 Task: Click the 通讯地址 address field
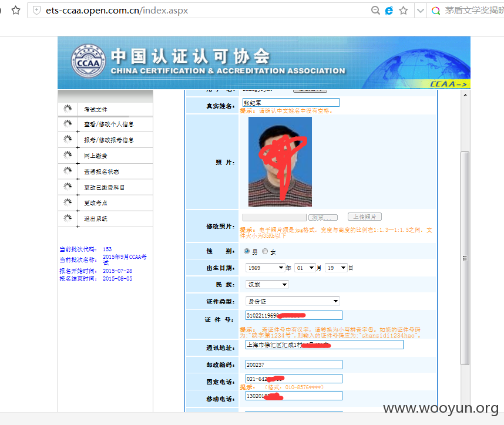(x=324, y=345)
